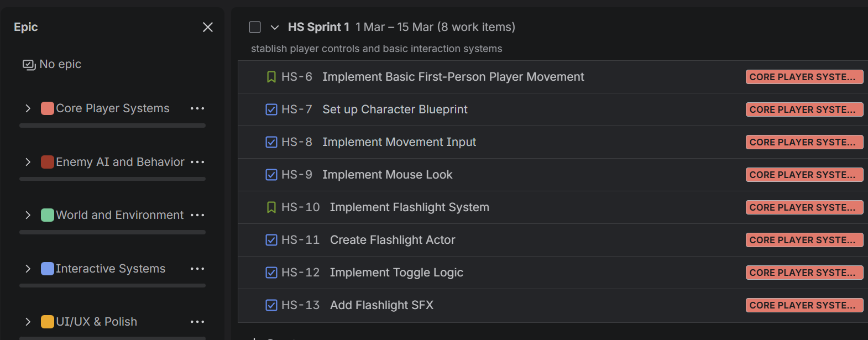Click the story bookmark icon beside HS-6
This screenshot has width=868, height=340.
point(271,77)
